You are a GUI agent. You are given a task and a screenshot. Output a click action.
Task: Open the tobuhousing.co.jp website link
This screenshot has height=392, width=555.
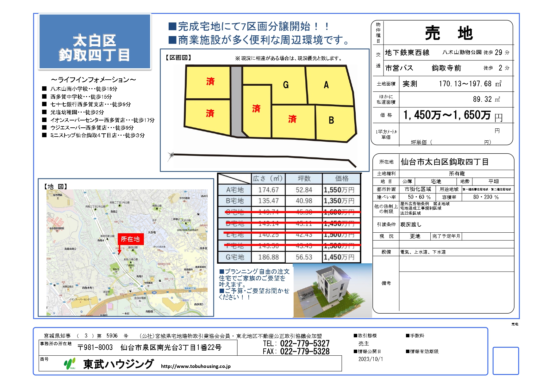[x=196, y=366]
